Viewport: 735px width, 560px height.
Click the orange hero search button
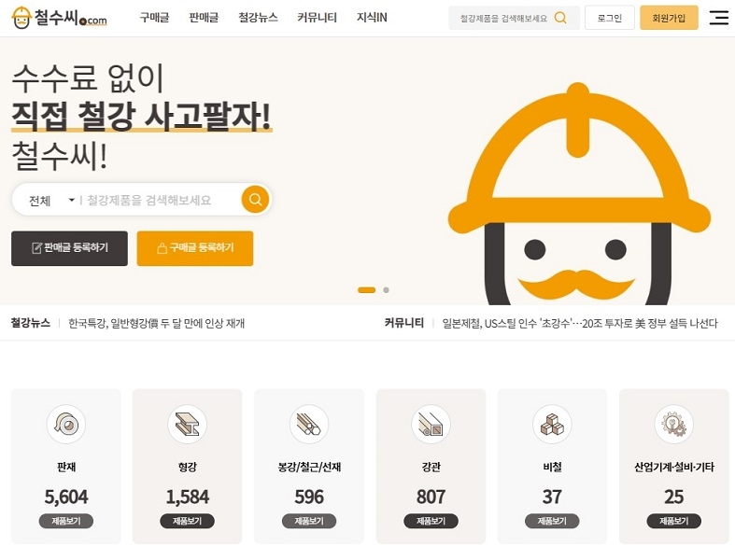pos(255,200)
